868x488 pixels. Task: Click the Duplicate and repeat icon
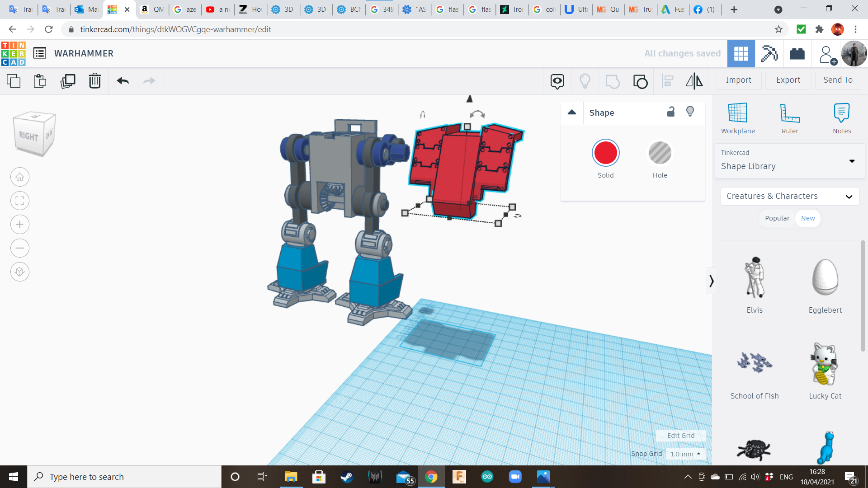click(68, 81)
